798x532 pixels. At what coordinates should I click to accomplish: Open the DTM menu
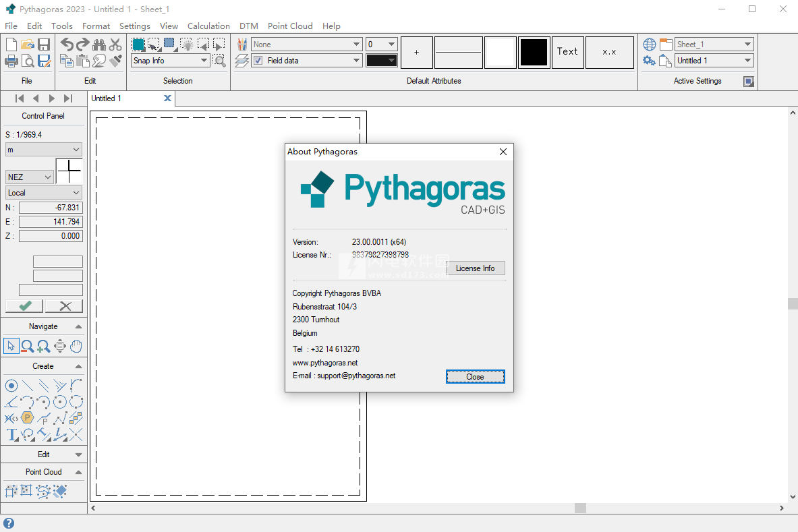pos(249,26)
